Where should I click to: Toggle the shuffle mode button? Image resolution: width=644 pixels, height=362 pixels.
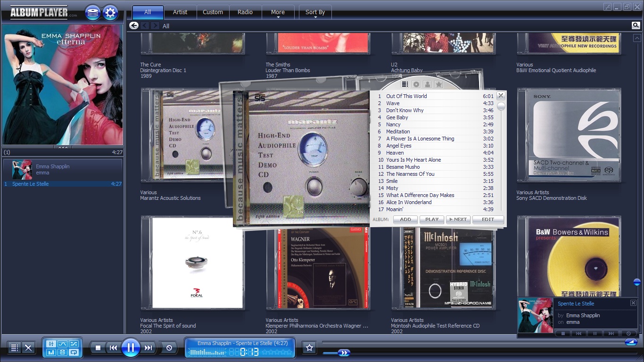coord(74,344)
